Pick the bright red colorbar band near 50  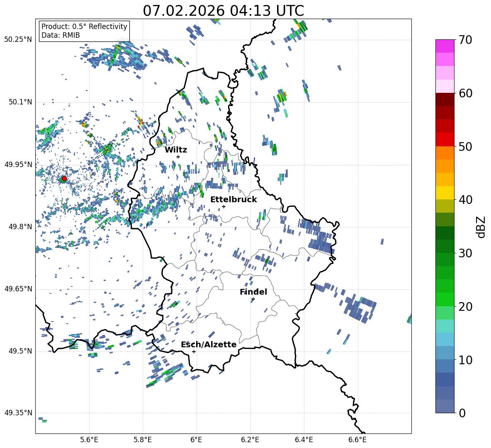[x=445, y=139]
